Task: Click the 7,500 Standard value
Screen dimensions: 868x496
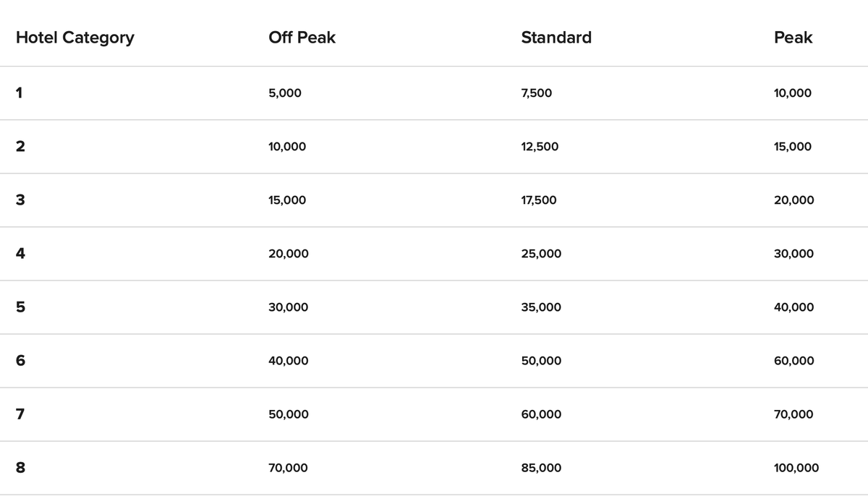Action: [536, 93]
